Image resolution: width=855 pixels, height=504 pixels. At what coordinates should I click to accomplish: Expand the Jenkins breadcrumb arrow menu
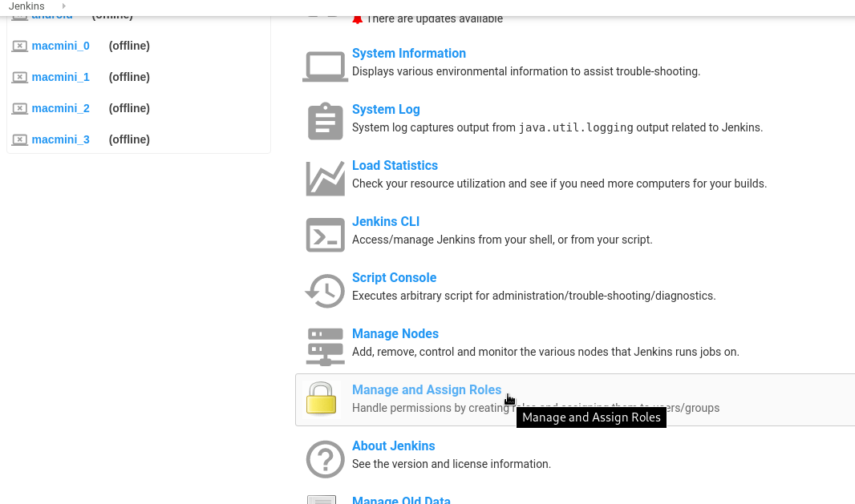(64, 6)
